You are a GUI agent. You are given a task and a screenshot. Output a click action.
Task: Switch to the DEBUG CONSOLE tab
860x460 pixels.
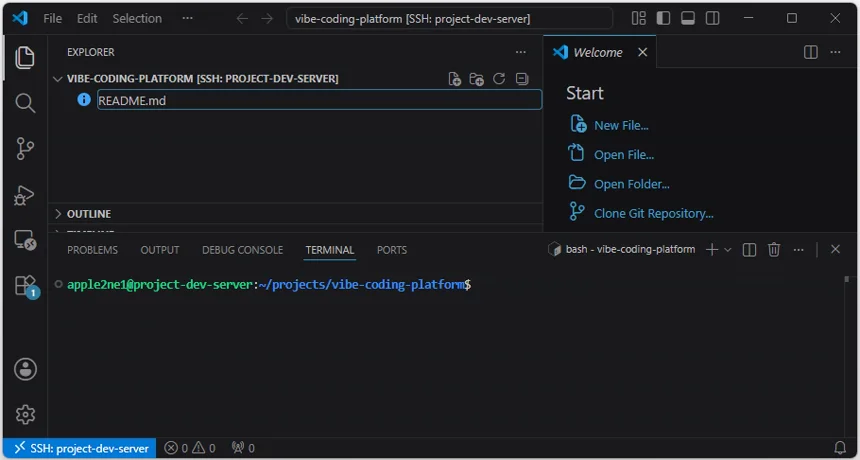(242, 250)
